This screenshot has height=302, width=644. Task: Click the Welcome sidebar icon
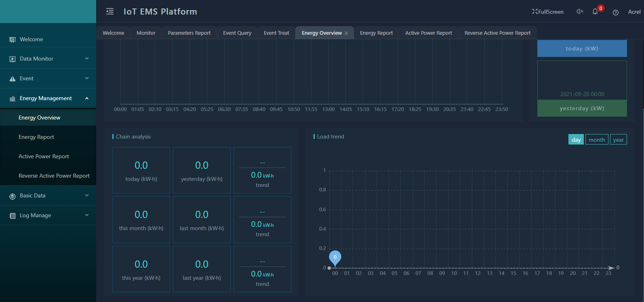tap(13, 40)
